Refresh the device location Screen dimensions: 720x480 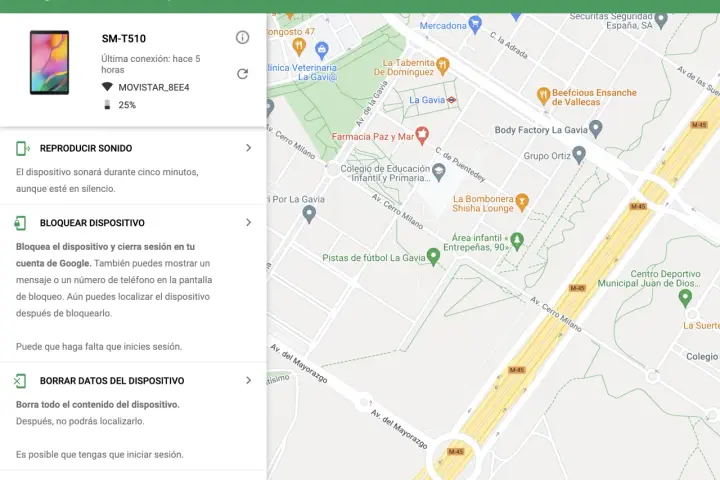coord(242,73)
